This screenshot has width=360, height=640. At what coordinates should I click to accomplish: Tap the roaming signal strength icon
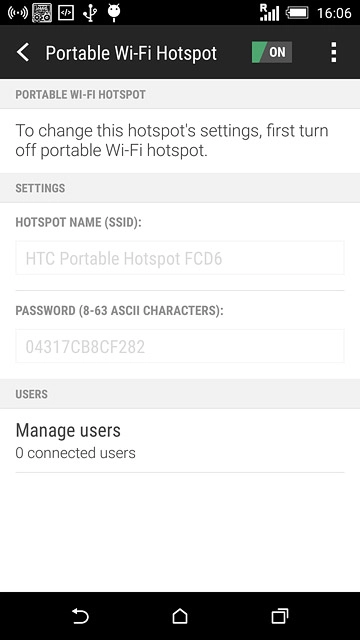pos(269,12)
